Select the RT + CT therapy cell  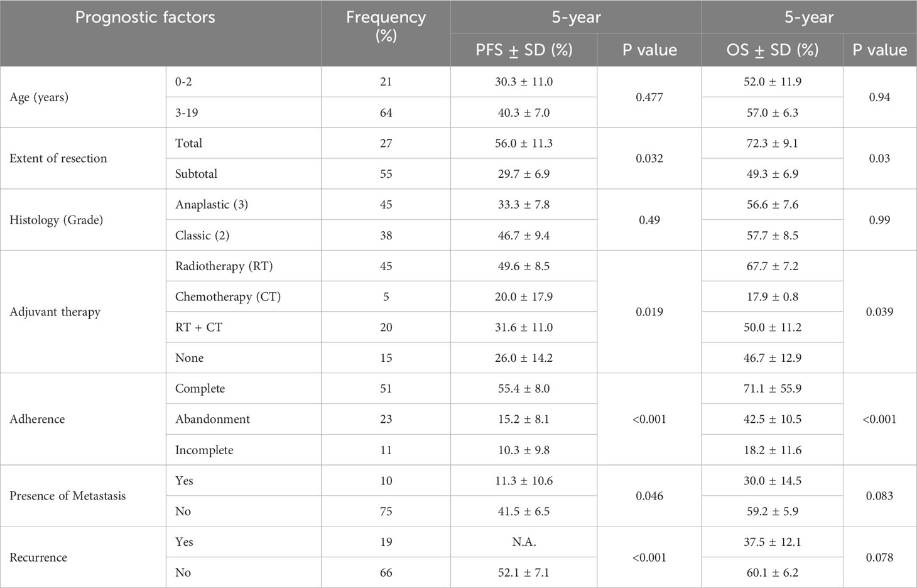click(x=198, y=327)
